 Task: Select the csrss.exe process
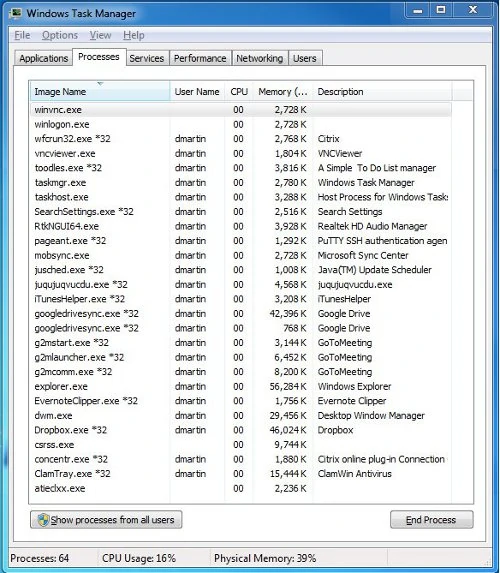point(240,445)
